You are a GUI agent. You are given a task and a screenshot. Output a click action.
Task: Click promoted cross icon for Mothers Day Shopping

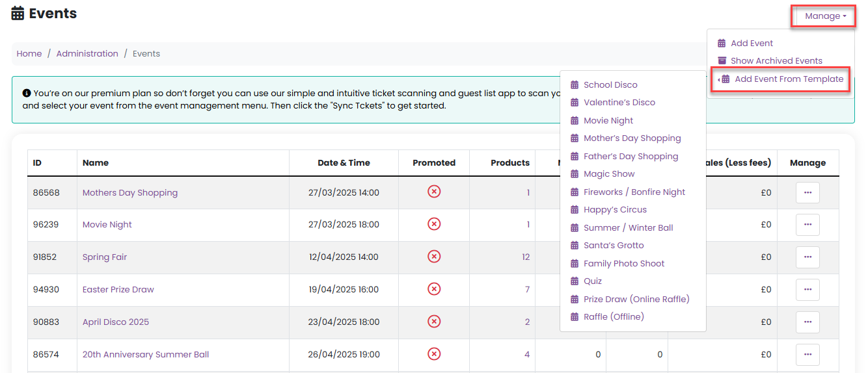click(434, 192)
